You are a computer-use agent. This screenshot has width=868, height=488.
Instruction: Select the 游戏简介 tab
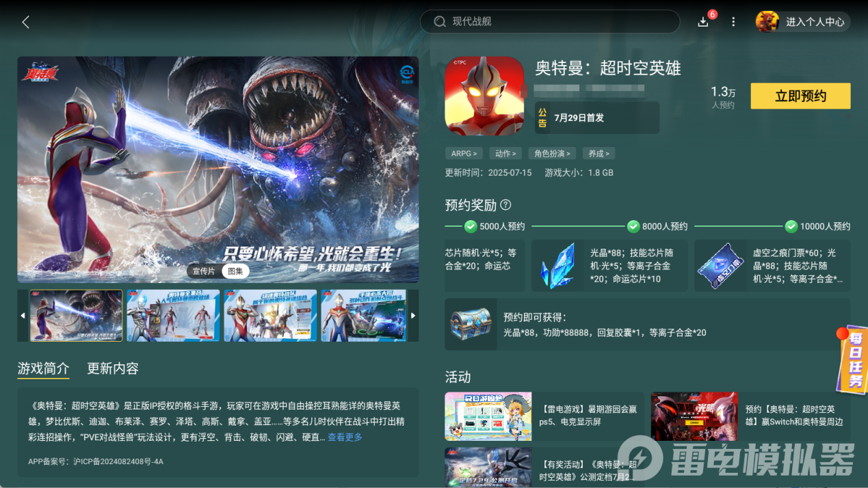tap(43, 368)
